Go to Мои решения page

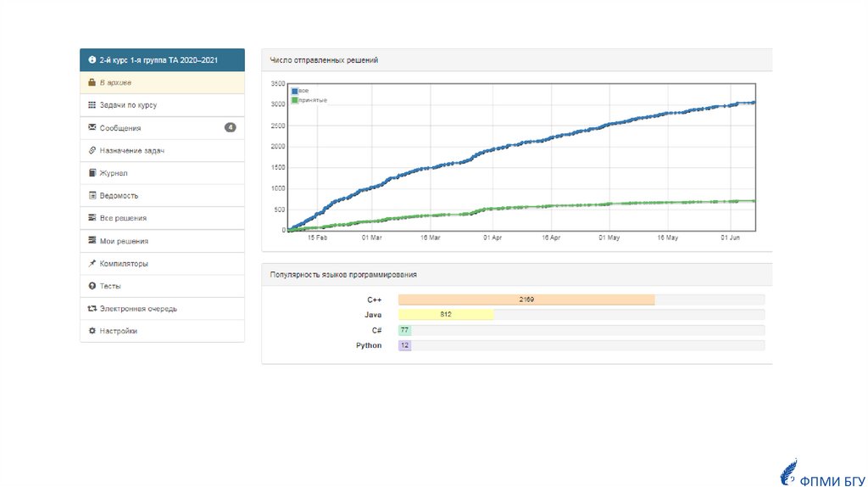tap(124, 241)
